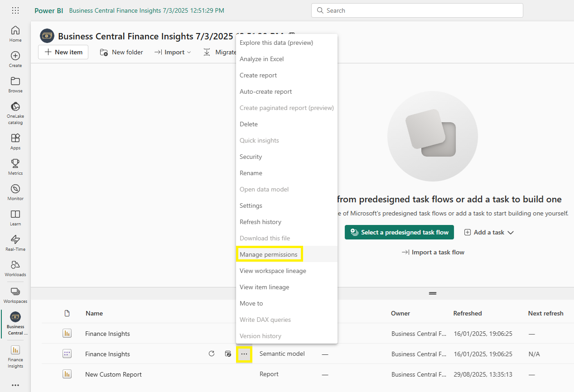Open more options ellipsis for semantic model
The width and height of the screenshot is (574, 392).
tap(244, 354)
